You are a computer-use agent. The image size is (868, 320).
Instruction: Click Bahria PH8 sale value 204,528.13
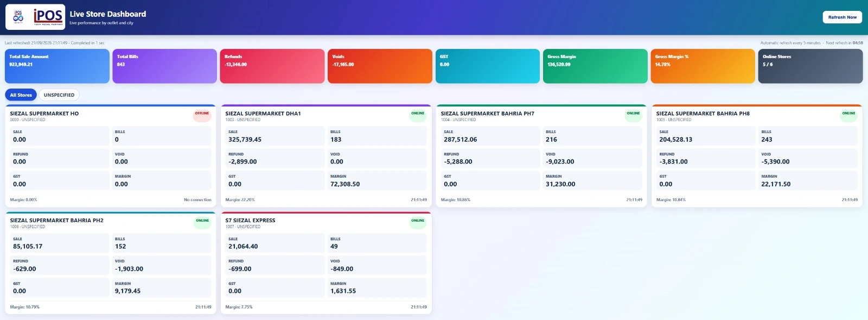675,140
